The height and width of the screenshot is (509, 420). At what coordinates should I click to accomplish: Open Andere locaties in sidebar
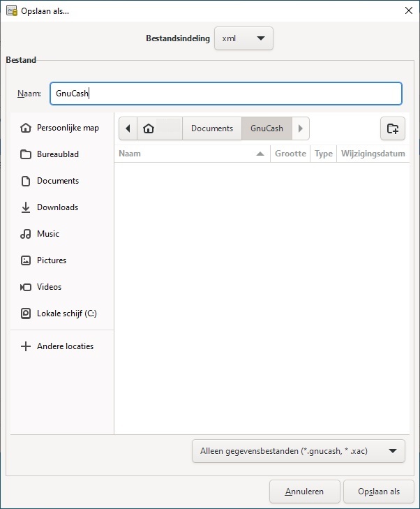click(65, 346)
